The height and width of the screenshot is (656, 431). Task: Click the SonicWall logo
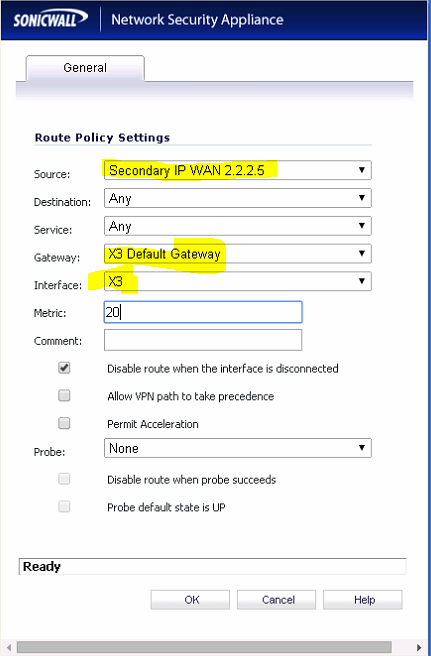51,19
